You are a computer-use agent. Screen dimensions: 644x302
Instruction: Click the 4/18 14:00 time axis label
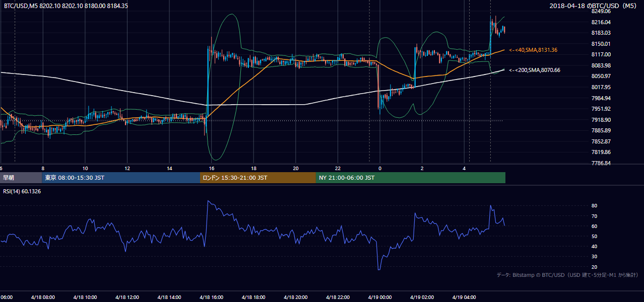tap(169, 297)
